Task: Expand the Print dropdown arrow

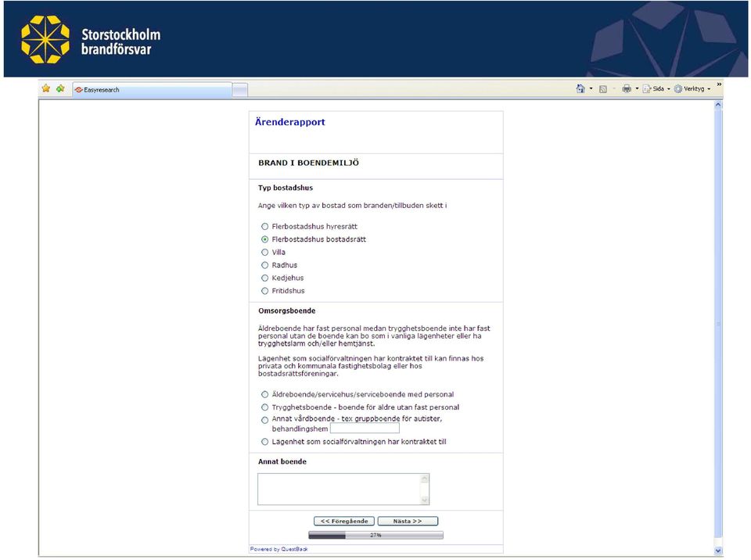Action: click(637, 88)
